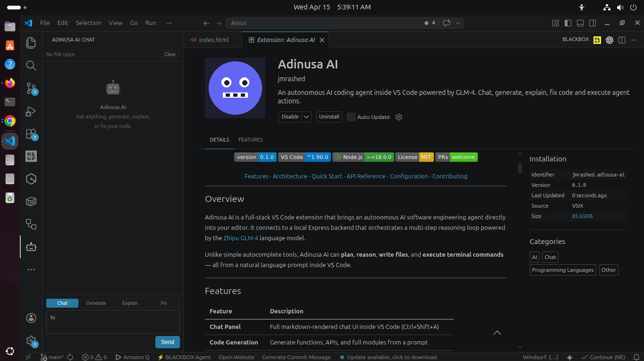
Task: Open the title bar menu overflow ellipsis
Action: coord(169,23)
